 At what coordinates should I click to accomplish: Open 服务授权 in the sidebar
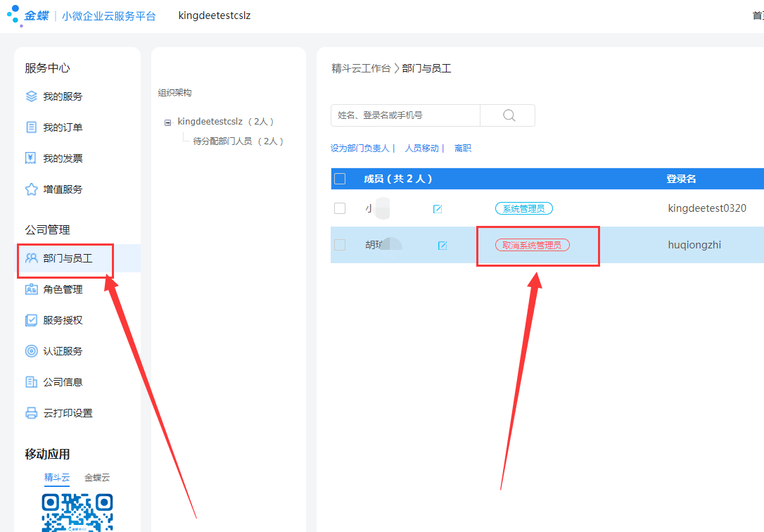[63, 320]
